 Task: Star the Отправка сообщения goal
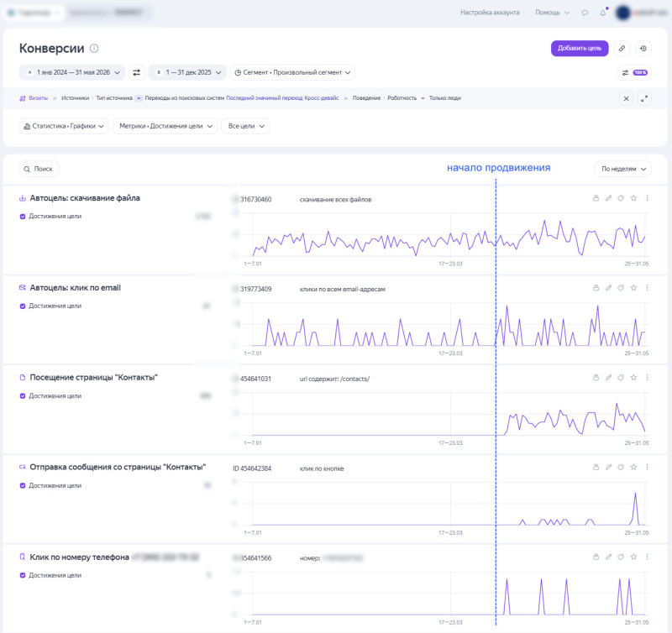pos(633,467)
